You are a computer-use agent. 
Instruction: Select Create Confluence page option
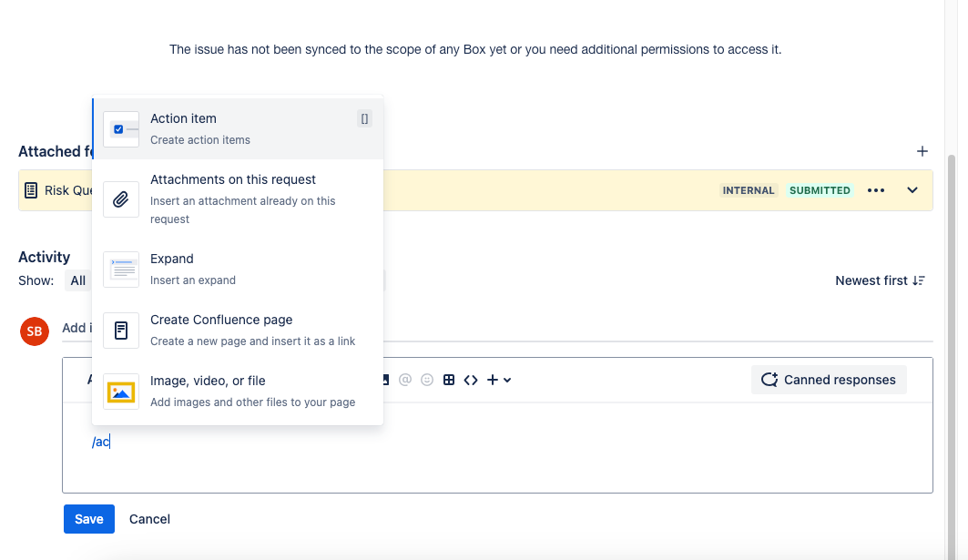(x=237, y=330)
